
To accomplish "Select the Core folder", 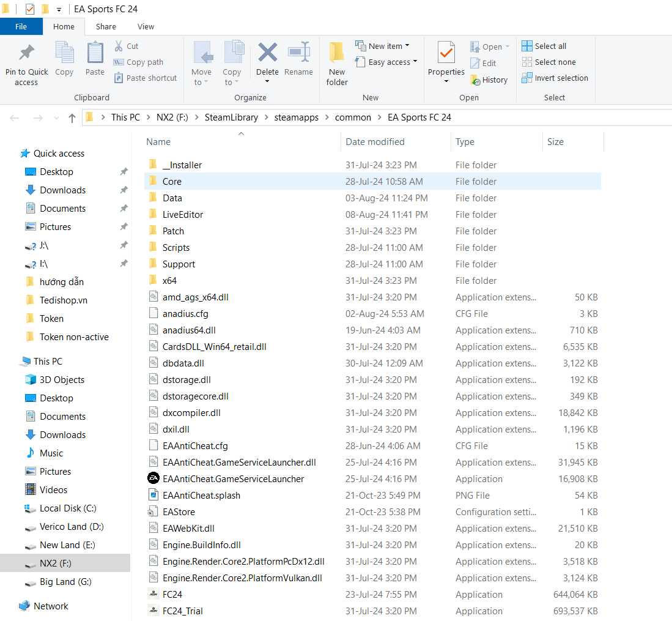I will (x=372, y=182).
